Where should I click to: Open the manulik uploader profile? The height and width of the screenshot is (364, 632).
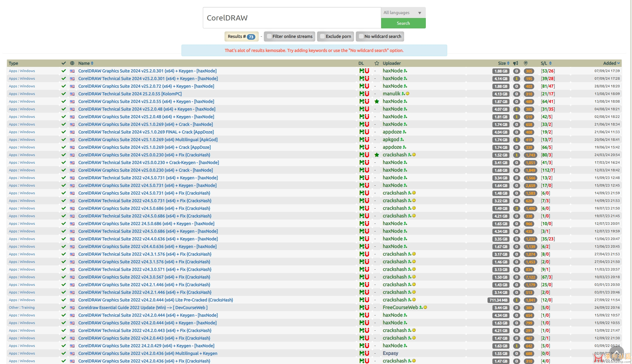(391, 94)
